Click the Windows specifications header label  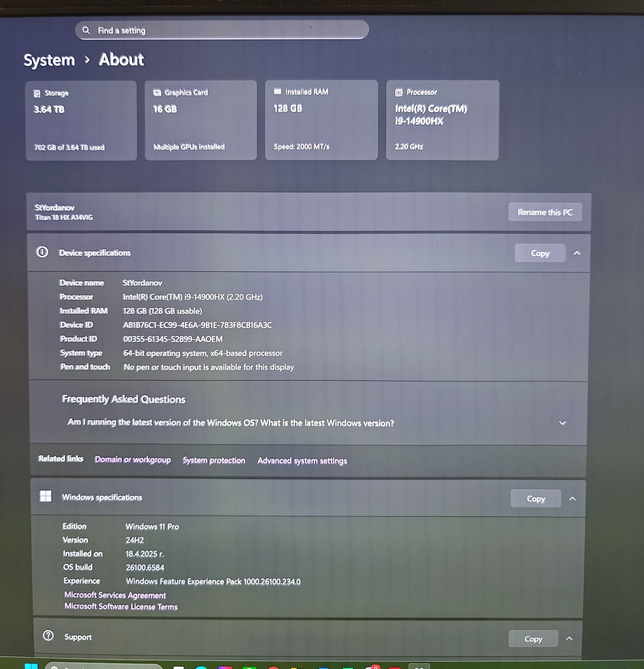[x=102, y=498]
